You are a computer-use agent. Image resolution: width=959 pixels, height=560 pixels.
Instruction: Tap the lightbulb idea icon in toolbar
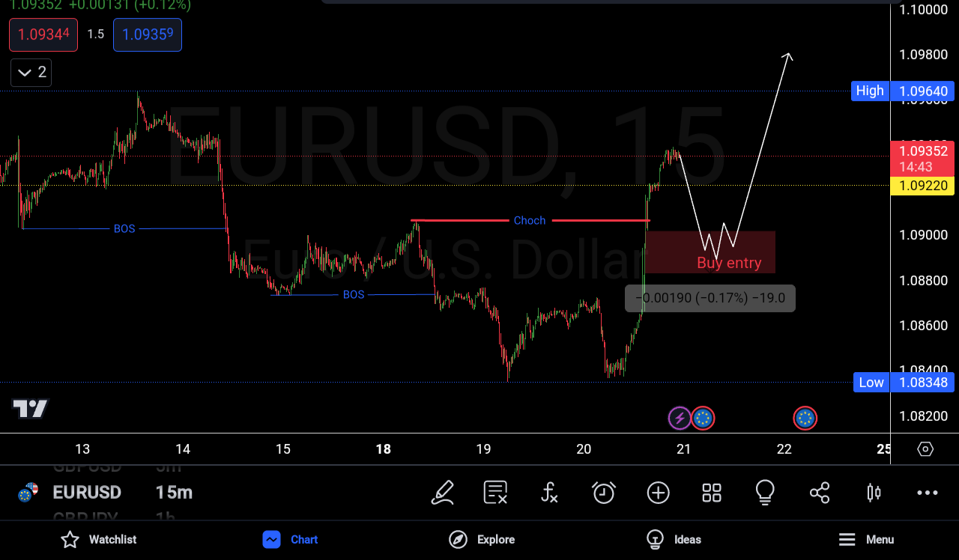pyautogui.click(x=764, y=493)
